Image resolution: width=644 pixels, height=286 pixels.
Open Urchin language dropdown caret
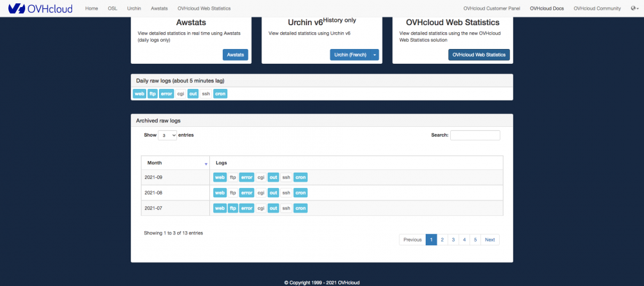click(375, 55)
